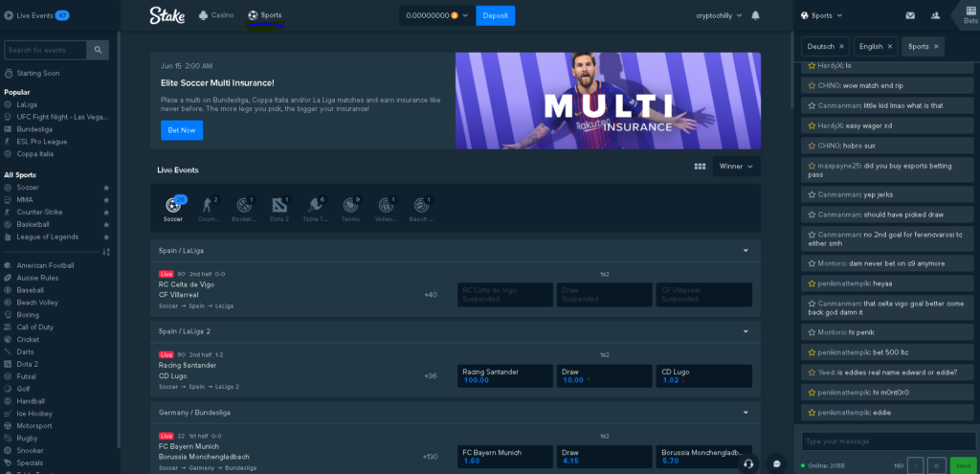Screen dimensions: 980x474
Task: Toggle favorite star next to Counter-Strike
Action: [106, 212]
